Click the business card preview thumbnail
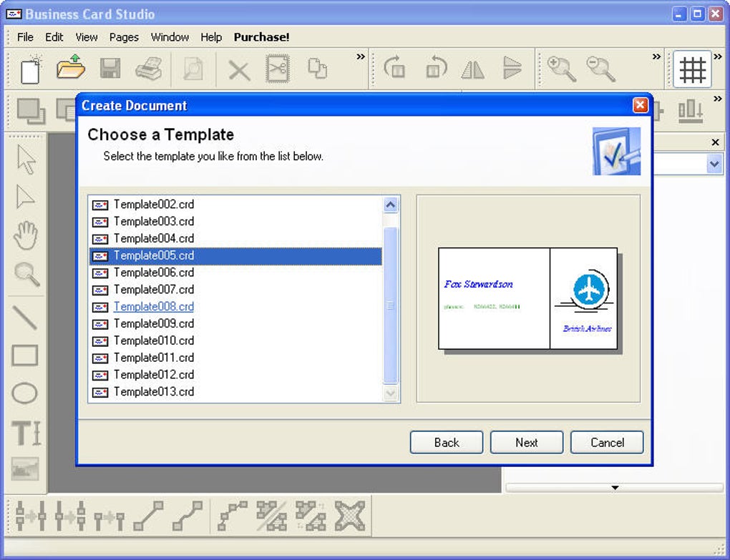This screenshot has width=730, height=560. 528,299
